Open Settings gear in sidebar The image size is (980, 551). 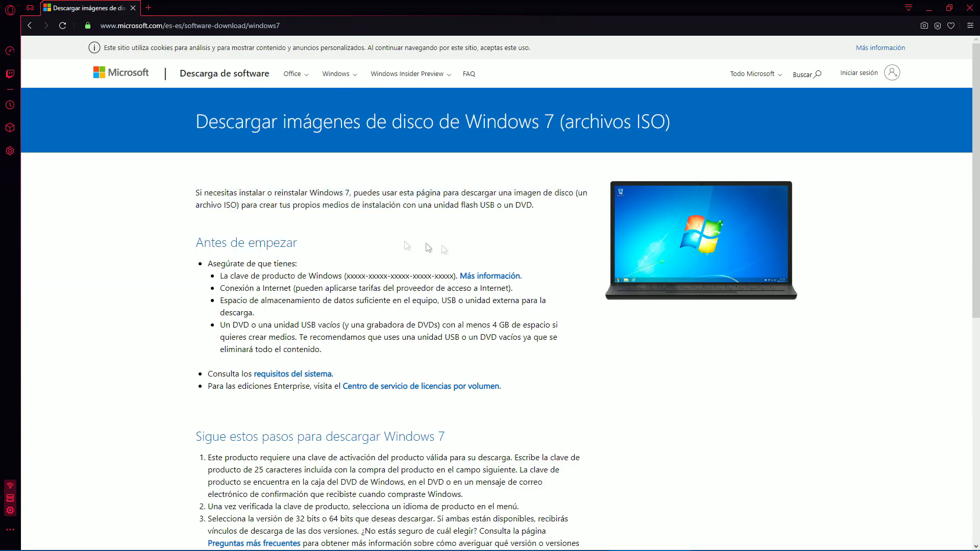click(x=10, y=151)
